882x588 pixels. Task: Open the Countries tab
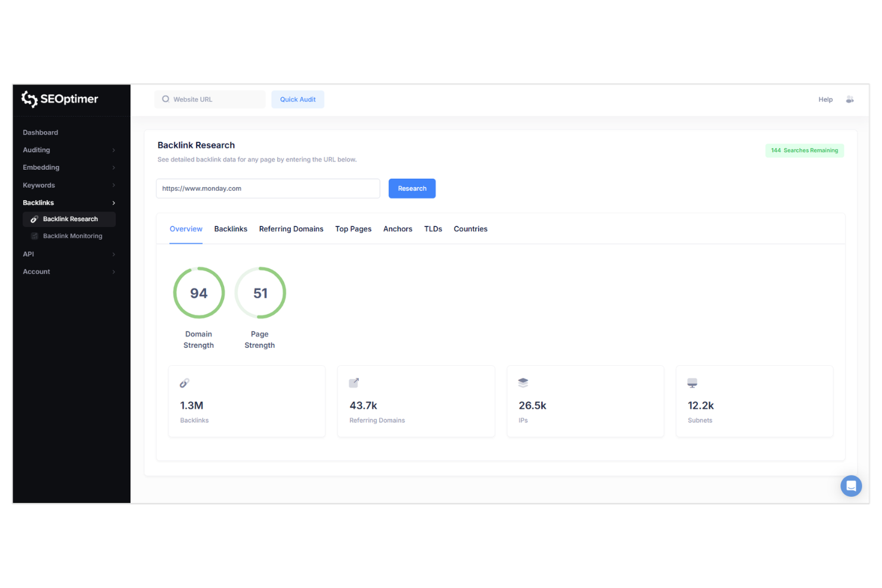(470, 229)
